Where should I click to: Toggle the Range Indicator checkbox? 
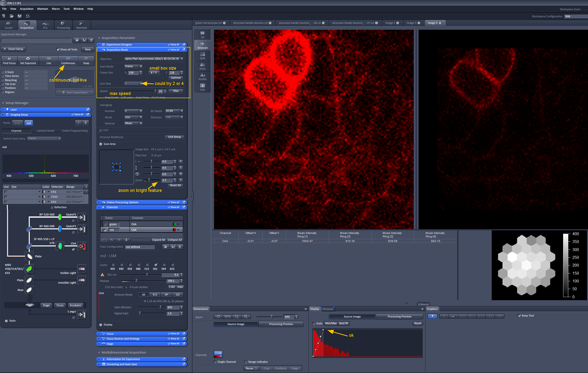246,362
